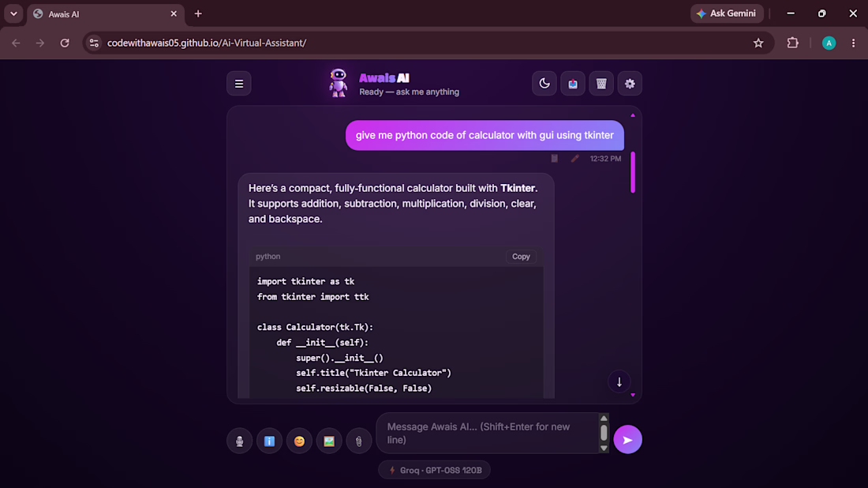Send the message with the arrow button
The width and height of the screenshot is (868, 488).
pyautogui.click(x=628, y=439)
